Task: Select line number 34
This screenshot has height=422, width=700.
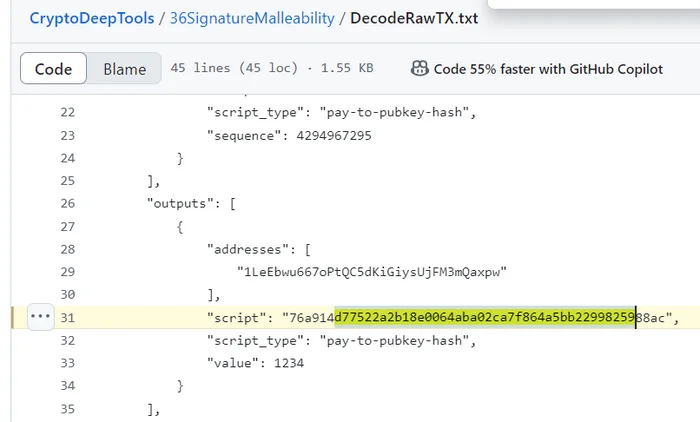Action: (x=68, y=386)
